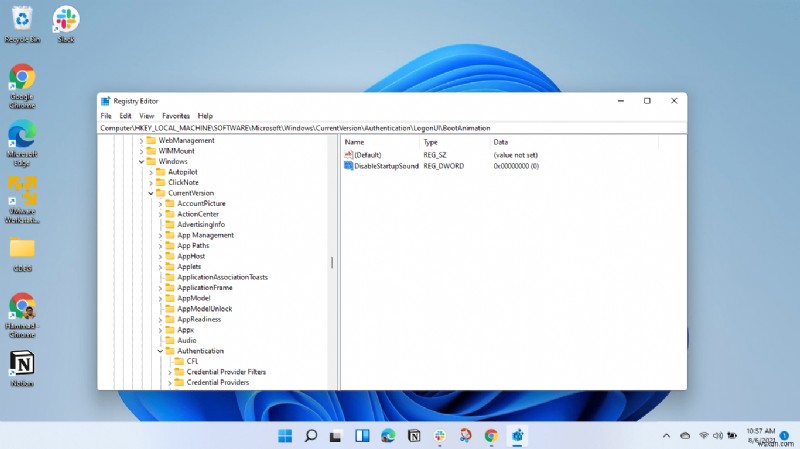Viewport: 800px width, 449px height.
Task: Select the CFL key
Action: coord(192,361)
